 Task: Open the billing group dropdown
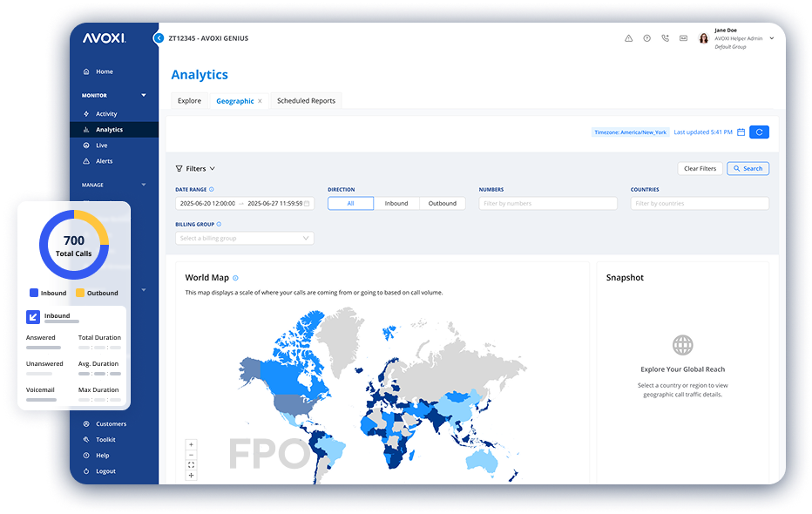(x=245, y=238)
